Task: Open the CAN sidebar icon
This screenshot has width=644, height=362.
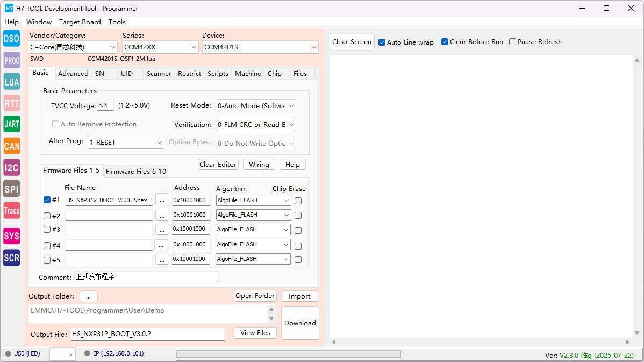Action: 11,146
